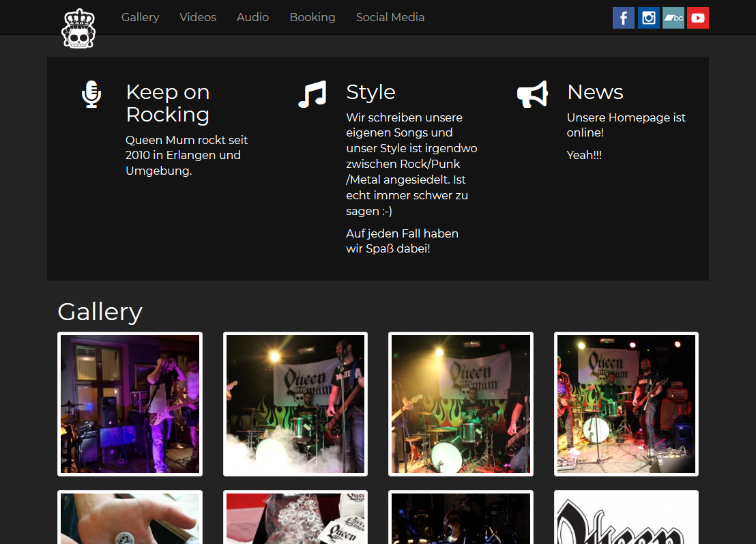Click the 'Yeah!!!' text under News
The width and height of the screenshot is (756, 544).
[x=584, y=156]
